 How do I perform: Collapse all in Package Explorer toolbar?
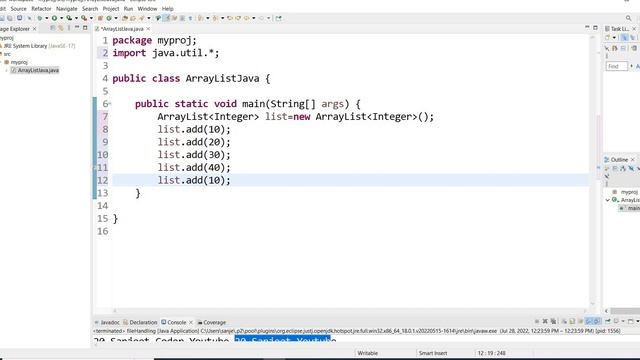click(53, 28)
